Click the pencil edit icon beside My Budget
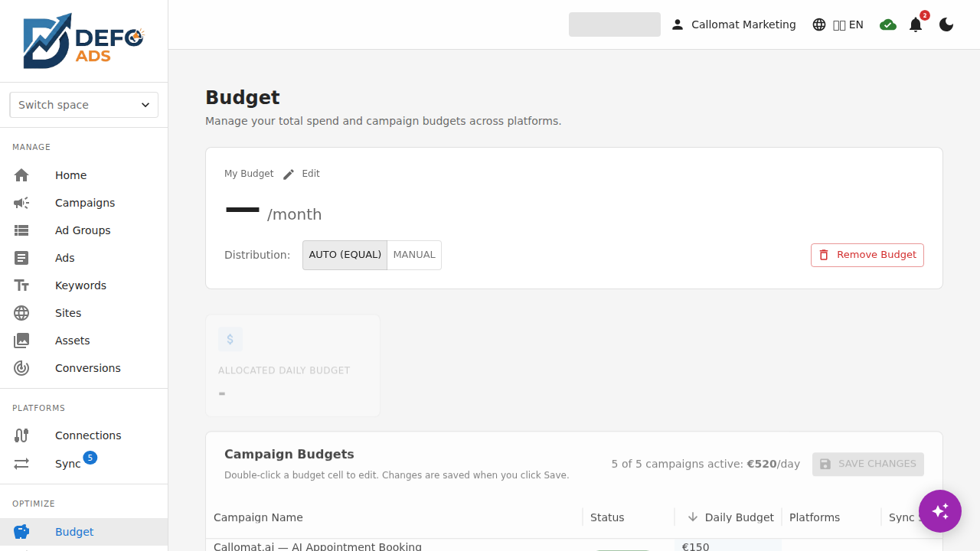 point(289,174)
